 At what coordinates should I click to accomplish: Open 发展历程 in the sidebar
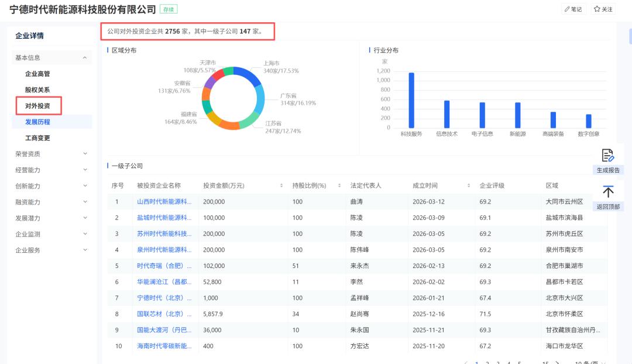pos(37,122)
